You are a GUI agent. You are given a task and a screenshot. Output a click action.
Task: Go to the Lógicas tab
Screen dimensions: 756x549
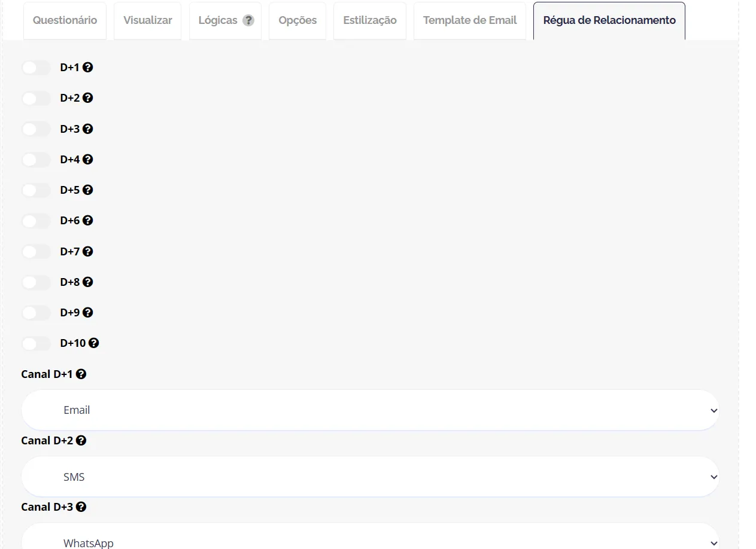coord(225,20)
